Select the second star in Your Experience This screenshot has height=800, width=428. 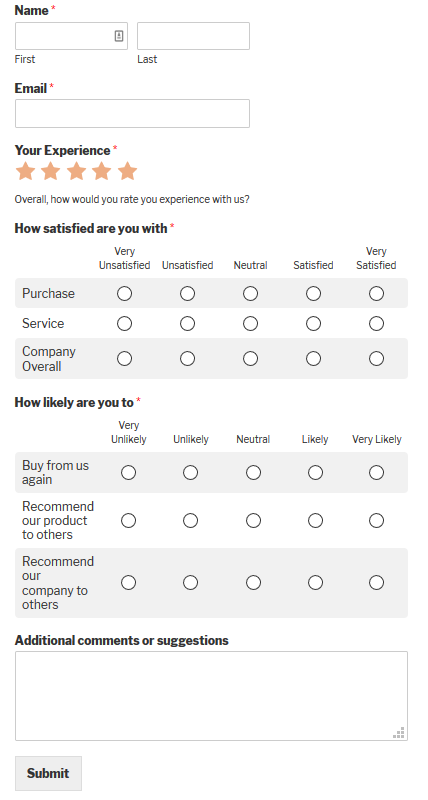point(51,171)
